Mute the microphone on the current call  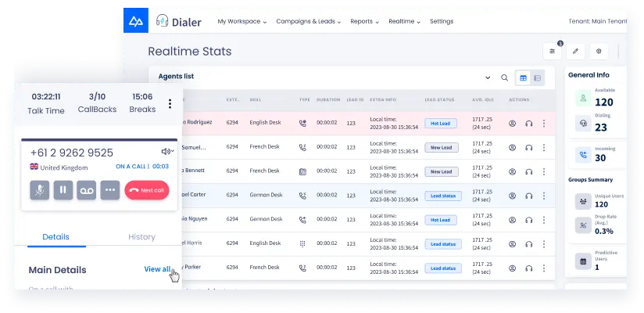tap(40, 190)
